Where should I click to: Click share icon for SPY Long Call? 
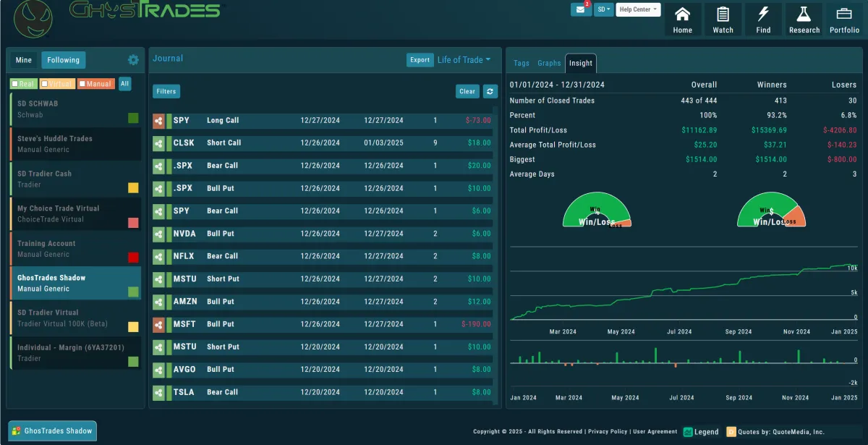158,121
